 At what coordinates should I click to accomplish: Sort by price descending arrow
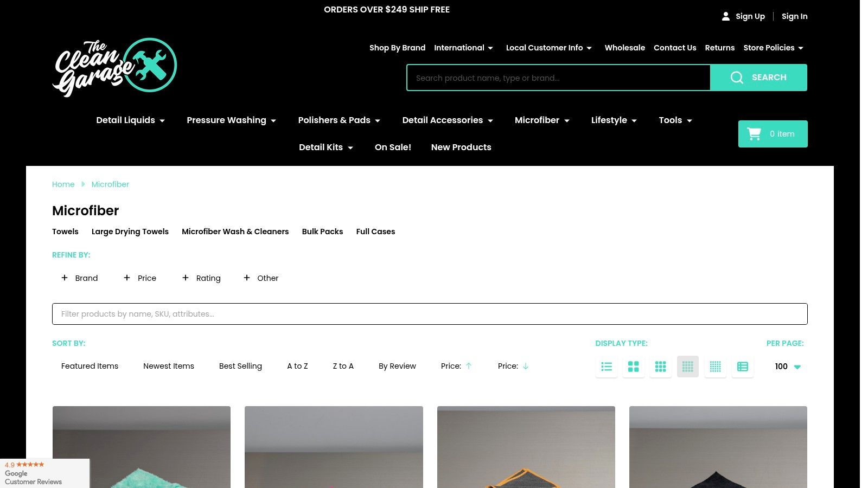coord(526,366)
